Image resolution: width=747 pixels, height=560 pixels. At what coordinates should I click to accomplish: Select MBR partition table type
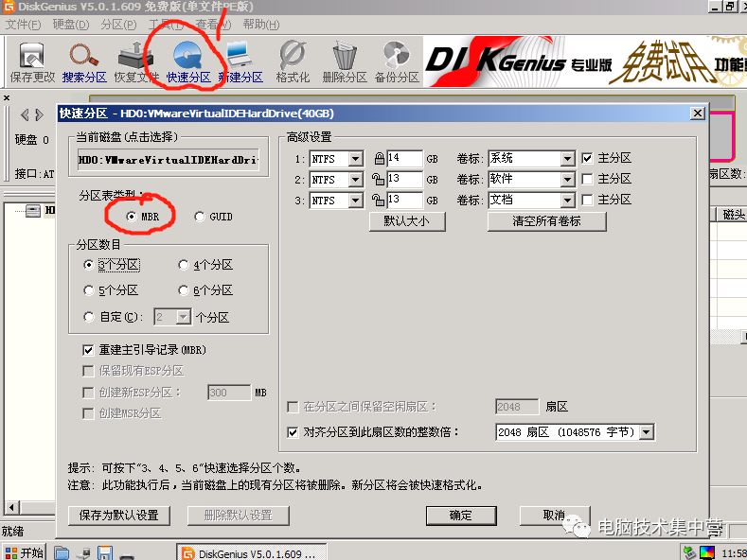click(x=143, y=217)
